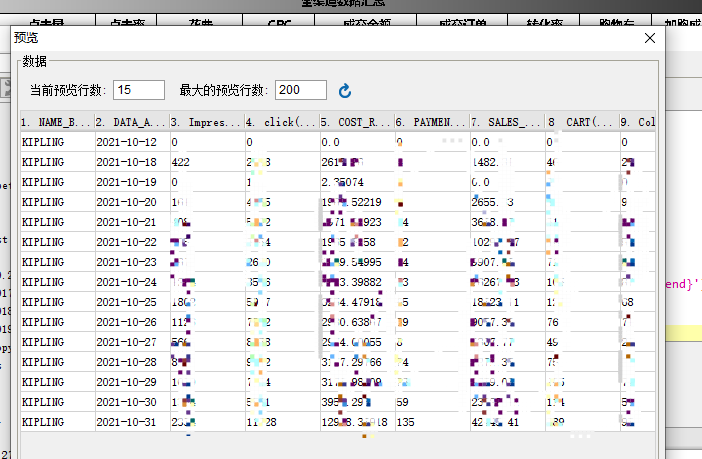Select cart value 76 in 2021-10-26 row
This screenshot has height=459, width=702.
pyautogui.click(x=582, y=322)
